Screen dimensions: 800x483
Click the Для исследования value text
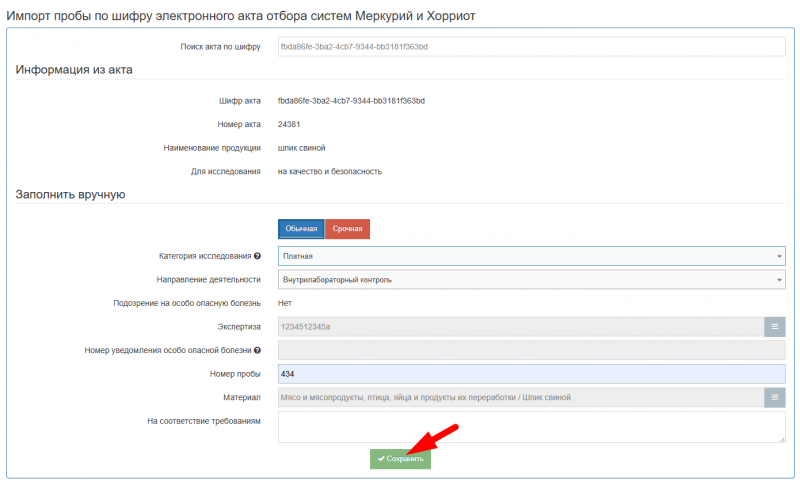coord(329,171)
